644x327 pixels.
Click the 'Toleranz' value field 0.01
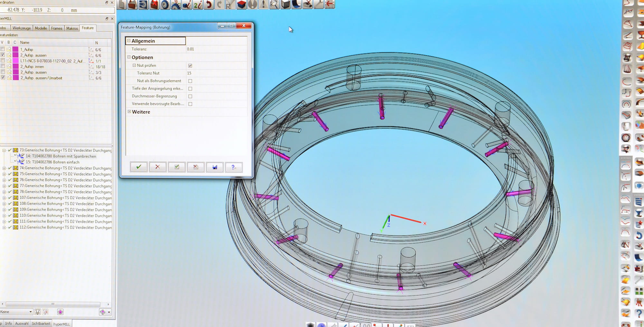click(216, 49)
